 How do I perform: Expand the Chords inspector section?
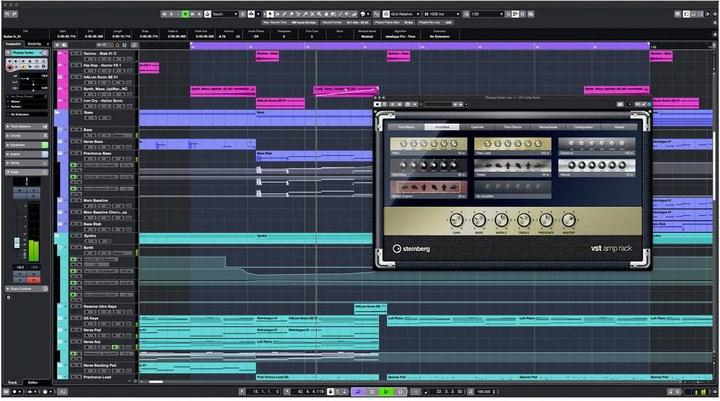pos(27,136)
